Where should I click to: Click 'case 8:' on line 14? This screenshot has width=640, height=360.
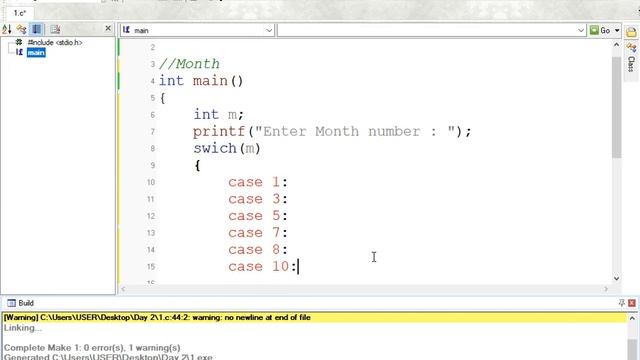(258, 250)
